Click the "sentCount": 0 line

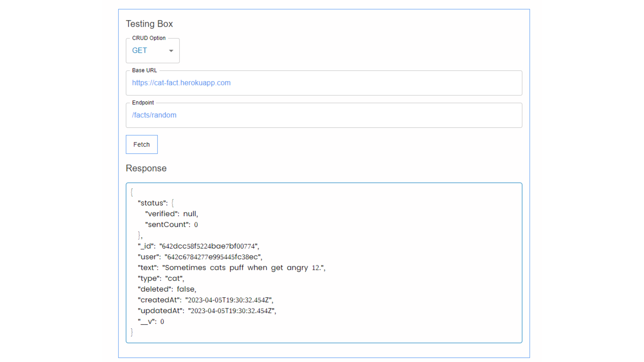[x=172, y=225]
